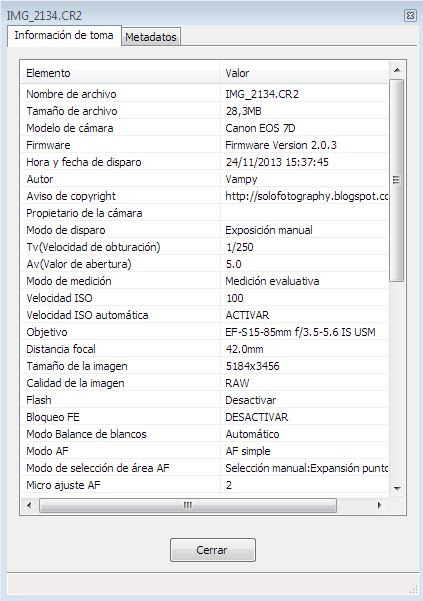Click the window resize grip corner
Image resolution: width=423 pixels, height=601 pixels.
tap(414, 590)
